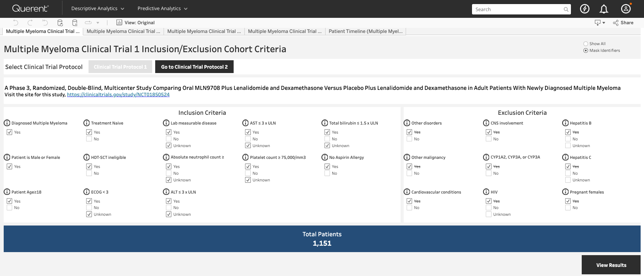Select the Mask Identifiers radio button
This screenshot has width=644, height=276.
tap(586, 50)
